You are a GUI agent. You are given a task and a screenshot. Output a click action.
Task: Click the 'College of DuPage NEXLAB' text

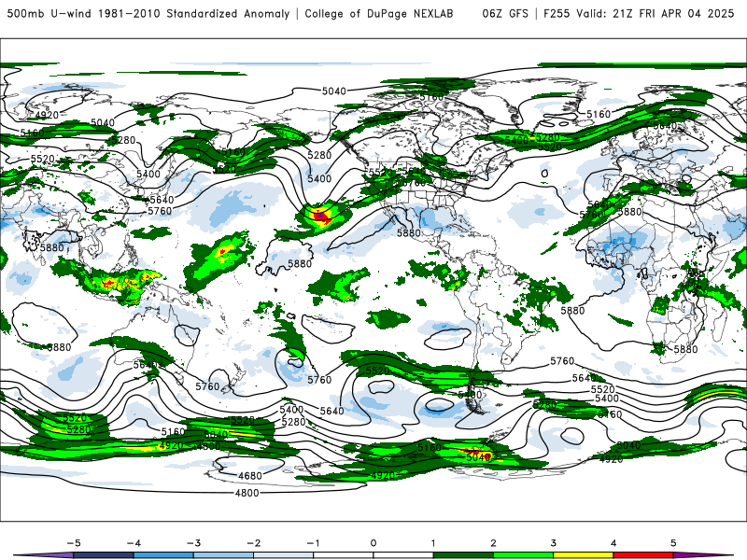pos(379,14)
